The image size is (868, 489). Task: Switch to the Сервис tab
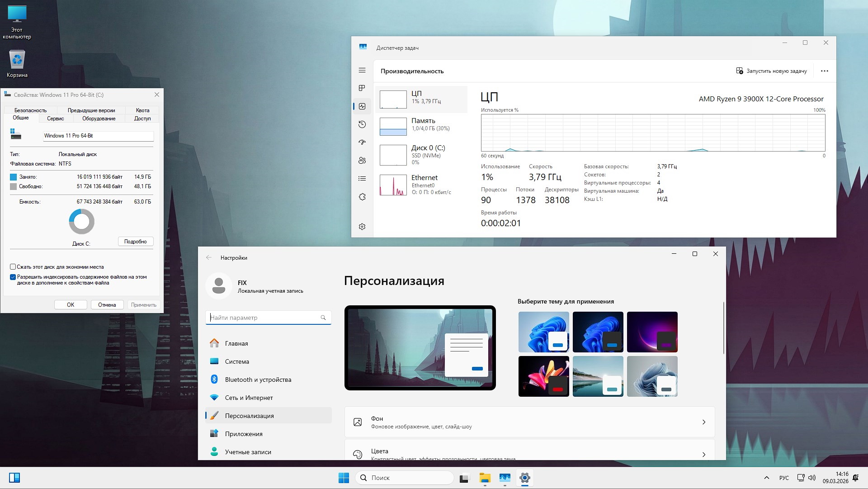[55, 119]
